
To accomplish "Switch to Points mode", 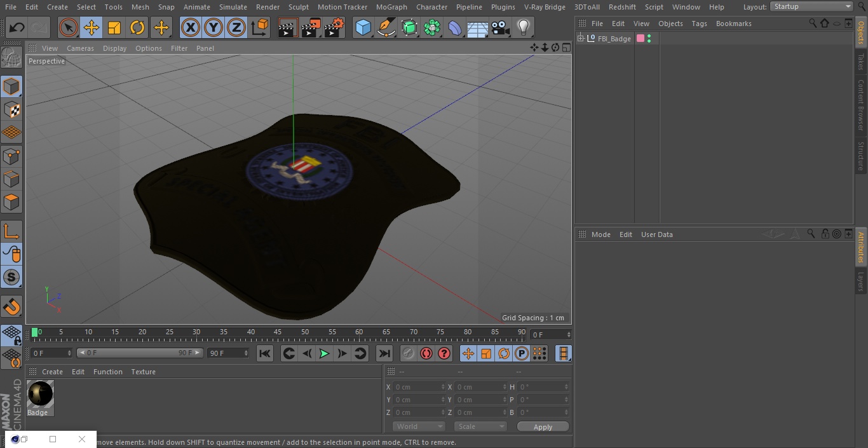I will coord(11,156).
